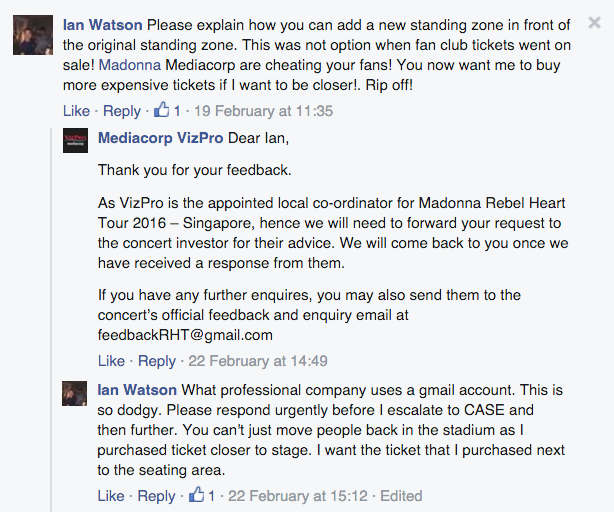This screenshot has width=614, height=512.
Task: Open Ian Watson's profile from first comment
Action: tap(103, 24)
